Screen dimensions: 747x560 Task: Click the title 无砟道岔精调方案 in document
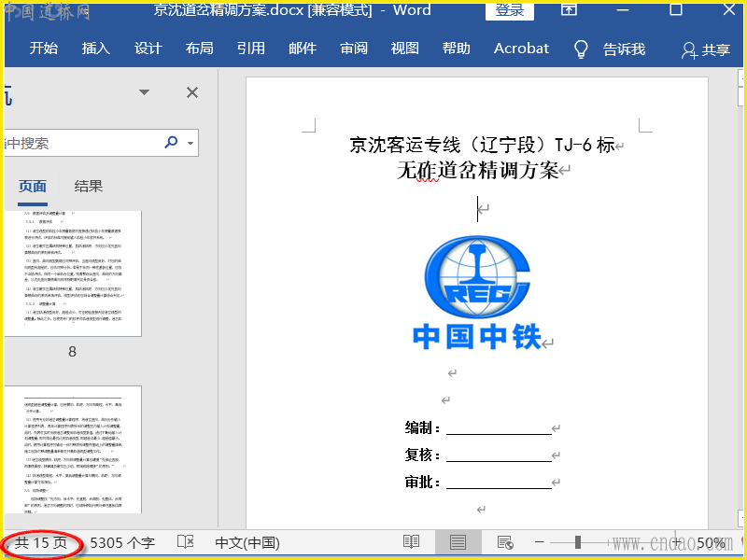click(477, 170)
